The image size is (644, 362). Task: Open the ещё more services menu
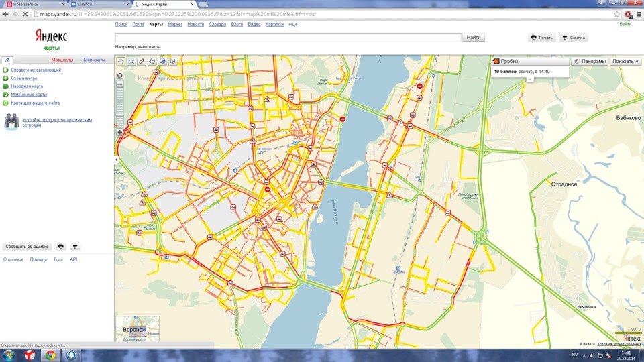(x=293, y=25)
